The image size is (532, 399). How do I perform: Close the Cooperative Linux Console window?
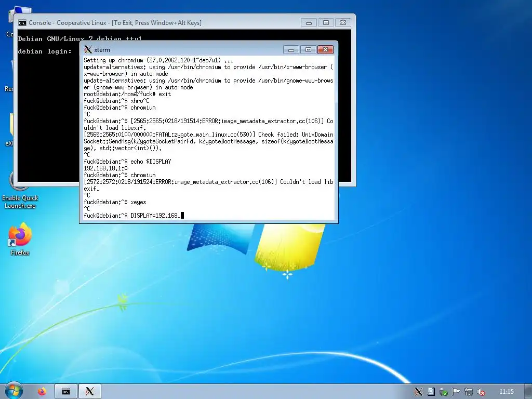tap(343, 23)
